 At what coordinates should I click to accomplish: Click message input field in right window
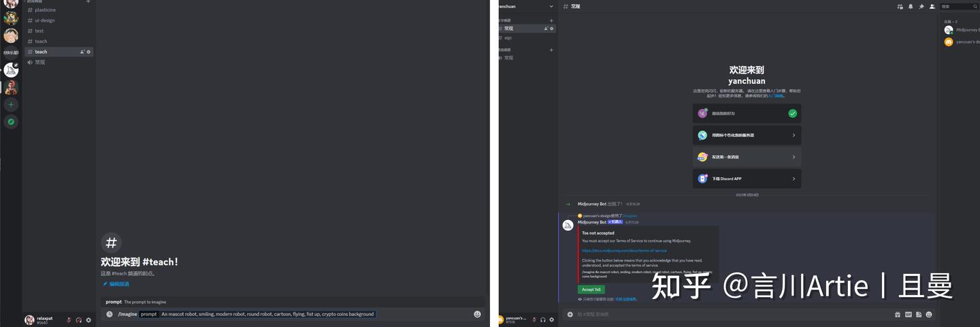coord(732,315)
